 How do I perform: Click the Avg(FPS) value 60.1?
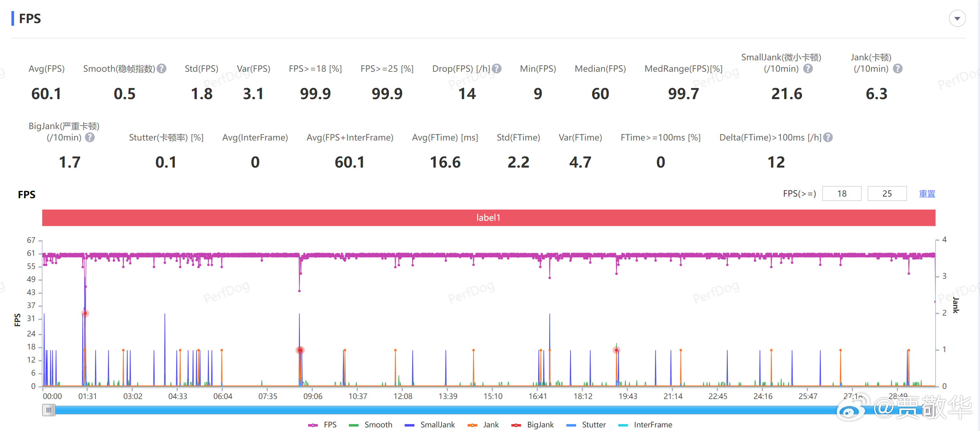coord(46,94)
